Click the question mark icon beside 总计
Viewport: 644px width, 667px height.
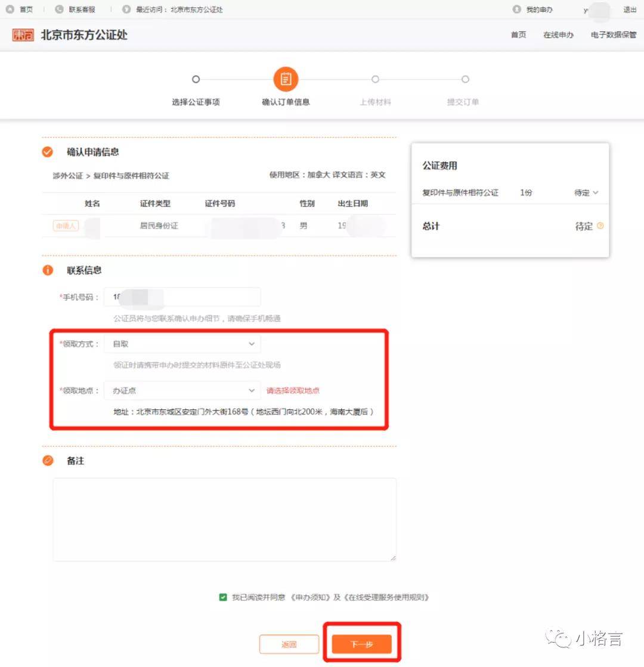pyautogui.click(x=600, y=226)
